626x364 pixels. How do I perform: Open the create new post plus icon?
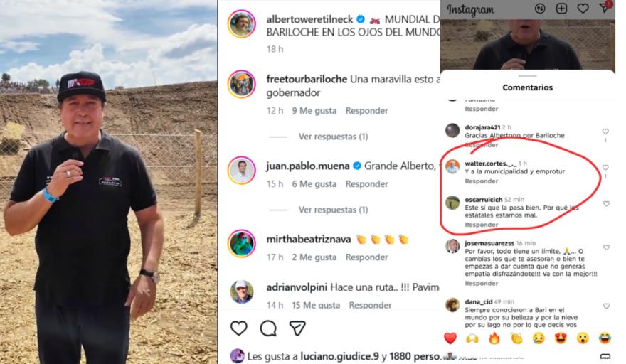[x=561, y=9]
